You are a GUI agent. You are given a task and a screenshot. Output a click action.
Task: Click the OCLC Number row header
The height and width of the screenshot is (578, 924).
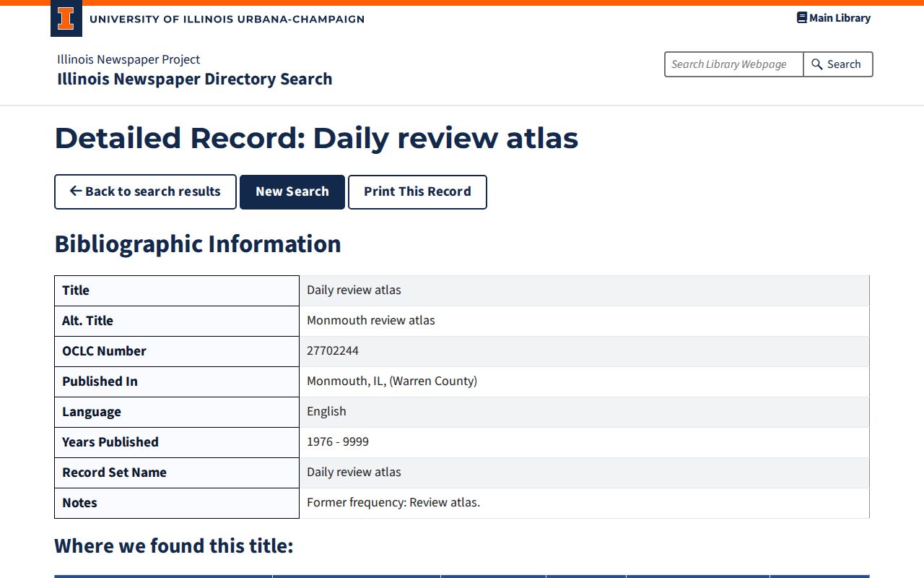(x=177, y=351)
